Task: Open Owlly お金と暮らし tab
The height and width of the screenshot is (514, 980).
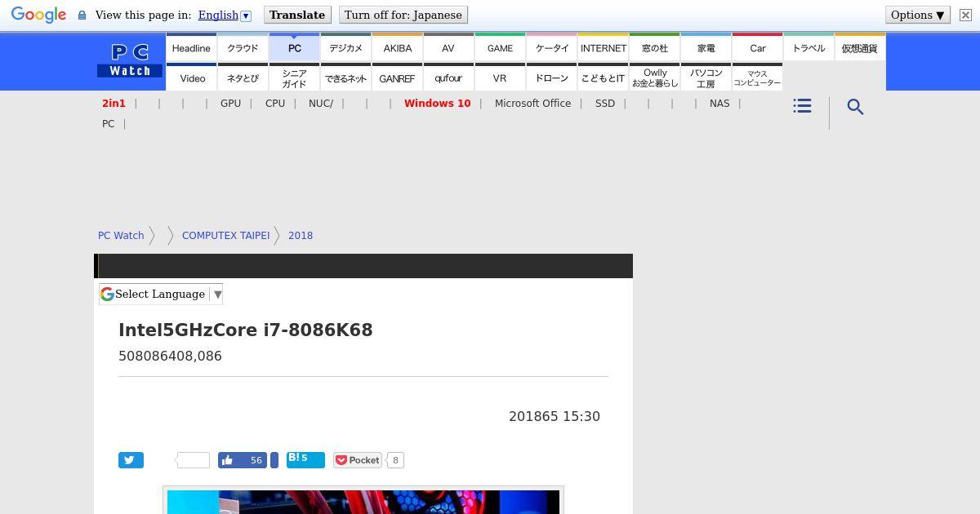Action: [655, 78]
